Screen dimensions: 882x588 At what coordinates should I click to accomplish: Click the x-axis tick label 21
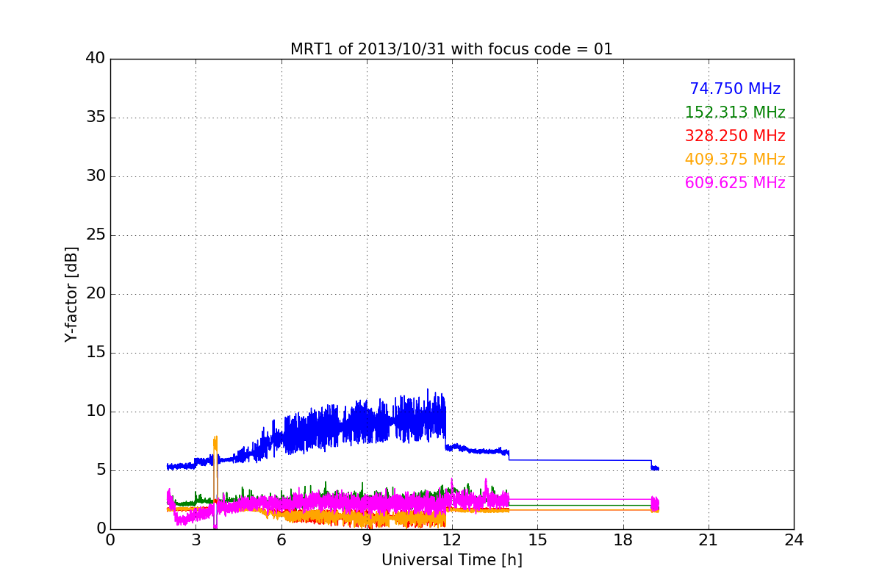point(709,540)
